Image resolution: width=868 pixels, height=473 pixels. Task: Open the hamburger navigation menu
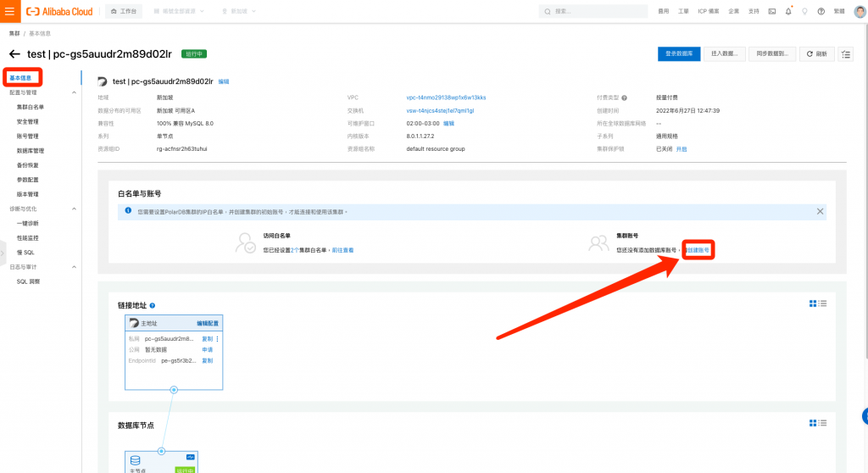(9, 11)
